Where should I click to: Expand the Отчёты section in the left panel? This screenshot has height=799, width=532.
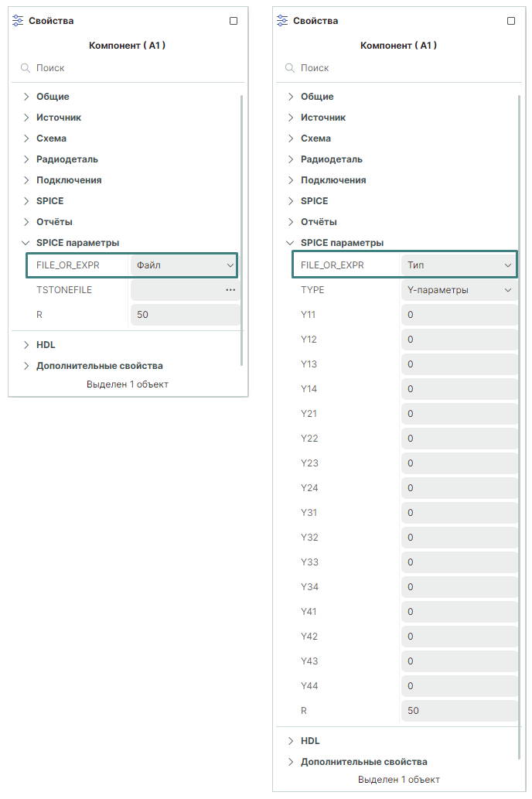point(26,222)
